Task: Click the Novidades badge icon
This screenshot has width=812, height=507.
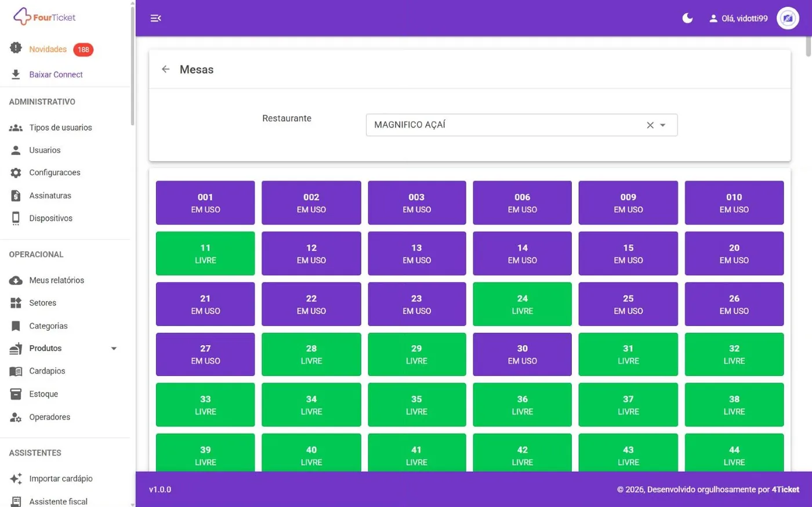Action: point(16,48)
